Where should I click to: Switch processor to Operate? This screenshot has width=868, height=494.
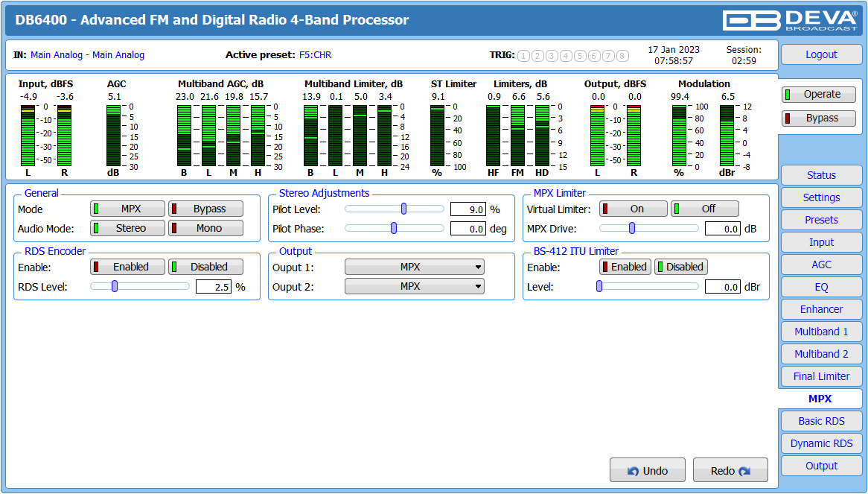point(819,94)
